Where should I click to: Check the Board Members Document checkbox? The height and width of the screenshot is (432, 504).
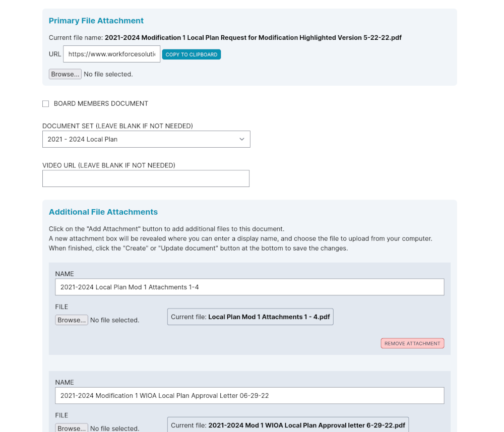pyautogui.click(x=46, y=103)
